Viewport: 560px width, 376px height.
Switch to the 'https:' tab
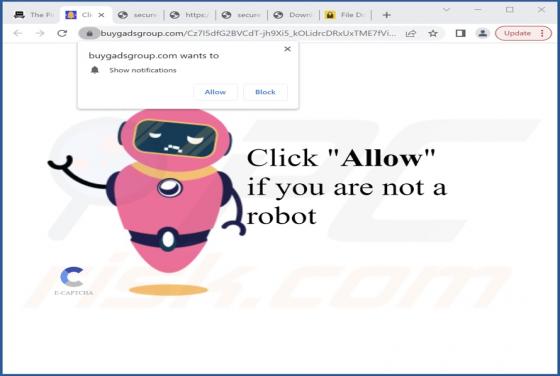(x=189, y=15)
